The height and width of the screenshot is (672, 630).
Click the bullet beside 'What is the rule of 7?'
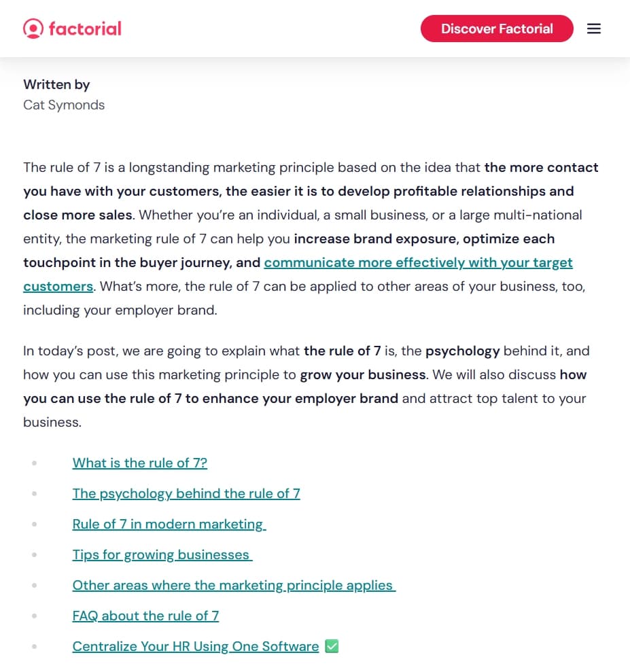point(34,462)
